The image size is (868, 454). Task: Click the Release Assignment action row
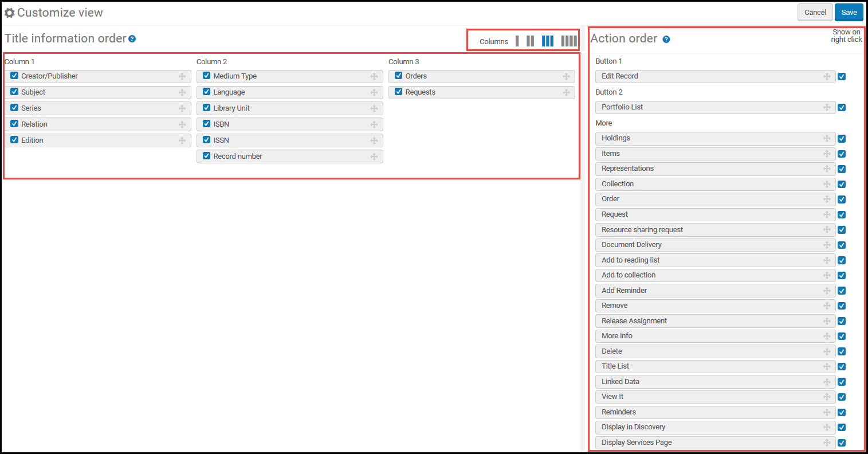(715, 321)
